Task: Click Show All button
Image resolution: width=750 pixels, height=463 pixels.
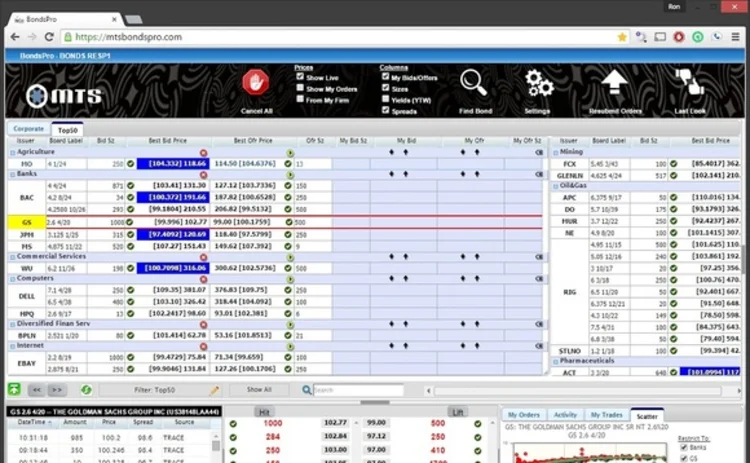Action: point(259,390)
